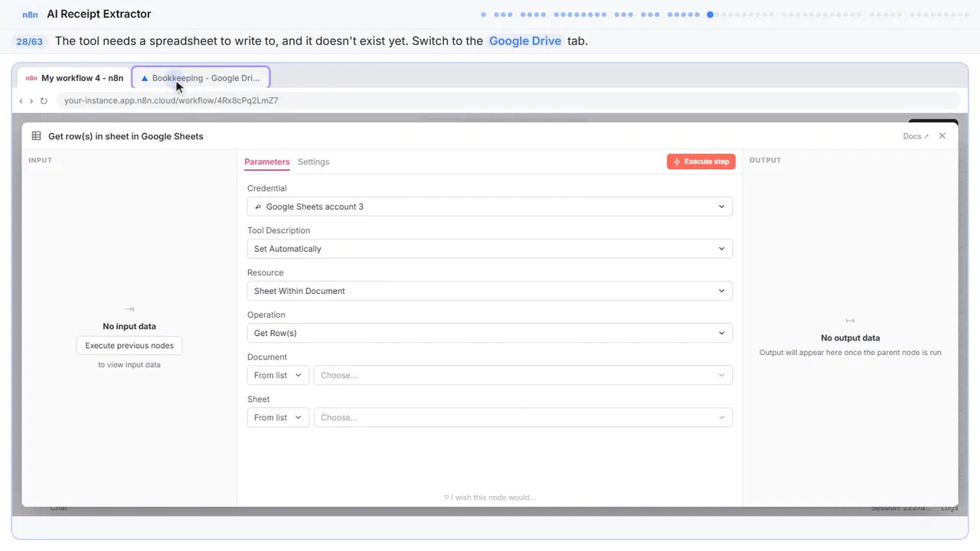Image resolution: width=980 pixels, height=551 pixels.
Task: Click the INPUT panel heading
Action: [x=40, y=160]
